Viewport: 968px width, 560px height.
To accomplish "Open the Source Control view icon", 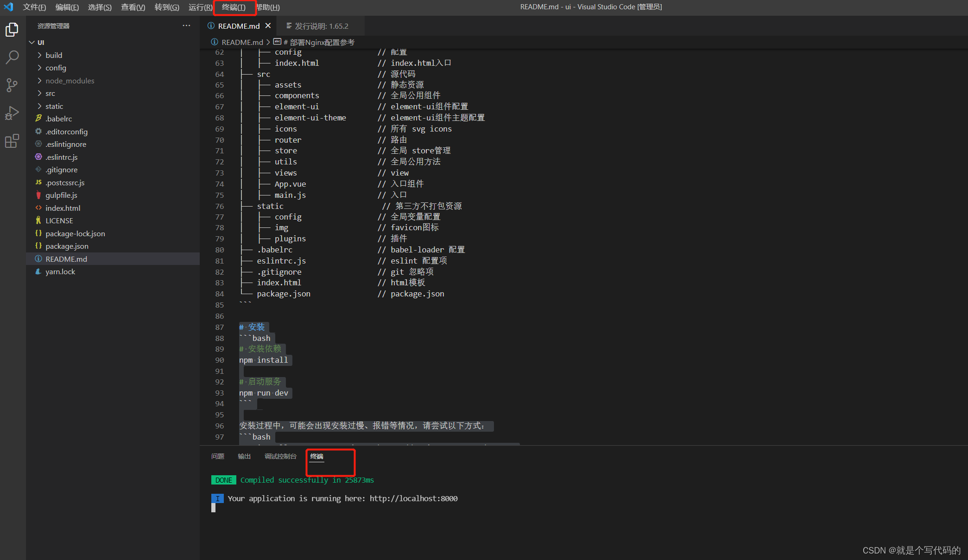I will coord(12,85).
